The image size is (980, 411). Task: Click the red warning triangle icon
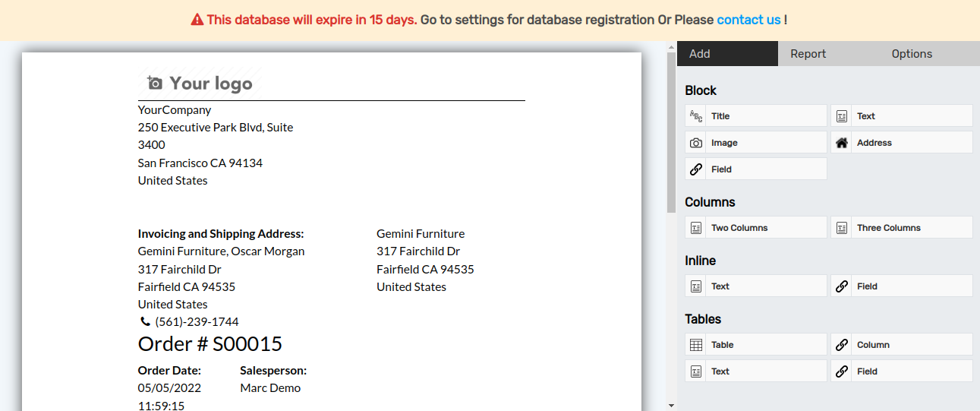197,20
